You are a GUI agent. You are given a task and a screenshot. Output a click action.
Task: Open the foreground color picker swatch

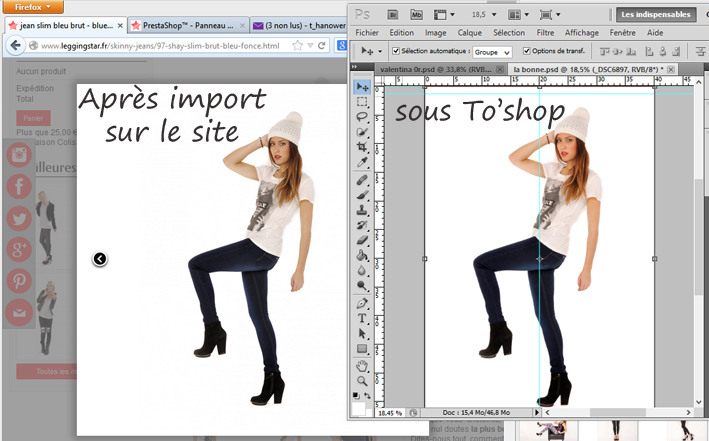pyautogui.click(x=359, y=408)
